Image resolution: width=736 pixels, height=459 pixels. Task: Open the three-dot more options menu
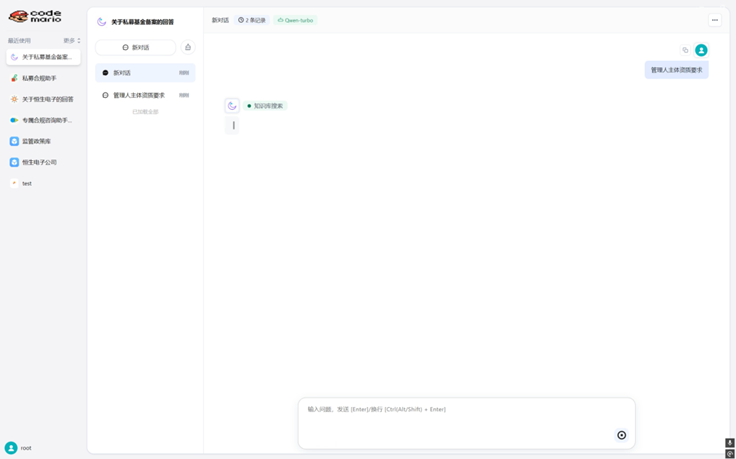pos(714,20)
